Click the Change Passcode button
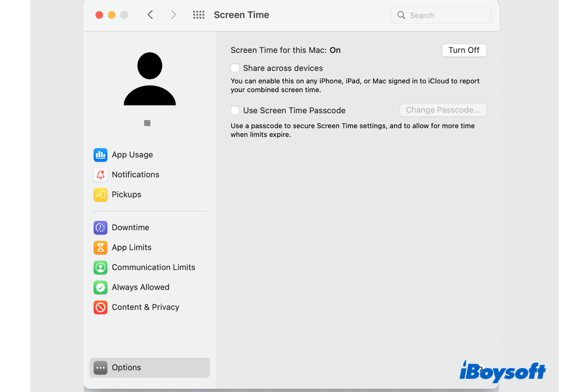 pos(443,110)
